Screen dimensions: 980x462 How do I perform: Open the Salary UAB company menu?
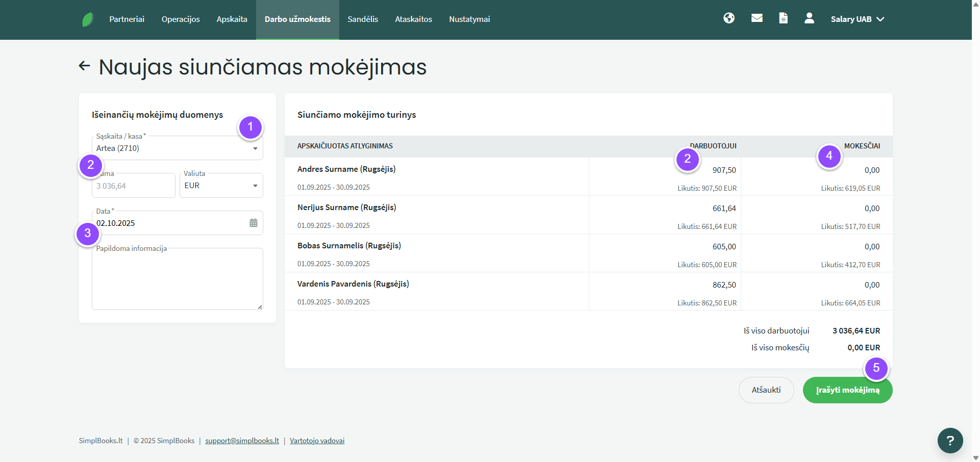click(x=857, y=19)
